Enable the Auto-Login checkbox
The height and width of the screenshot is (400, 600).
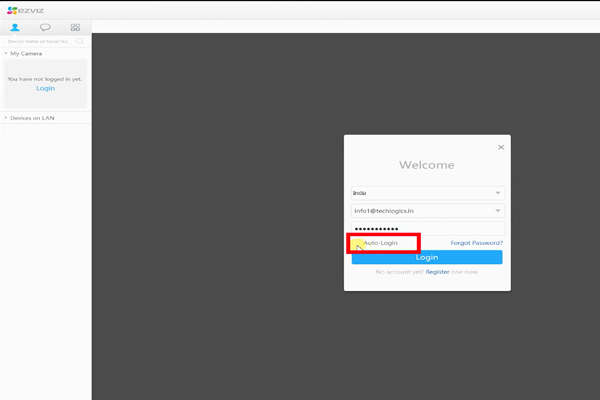tap(358, 243)
